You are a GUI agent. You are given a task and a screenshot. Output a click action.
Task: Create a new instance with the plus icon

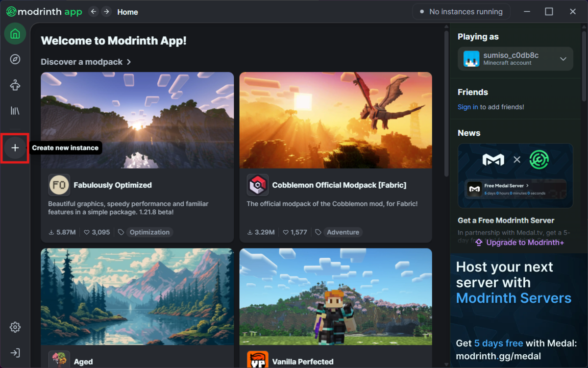click(15, 147)
